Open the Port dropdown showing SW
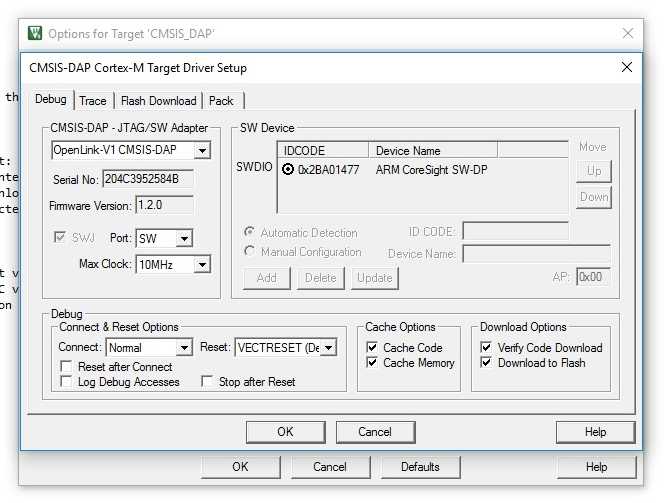The width and height of the screenshot is (669, 503). [x=184, y=238]
